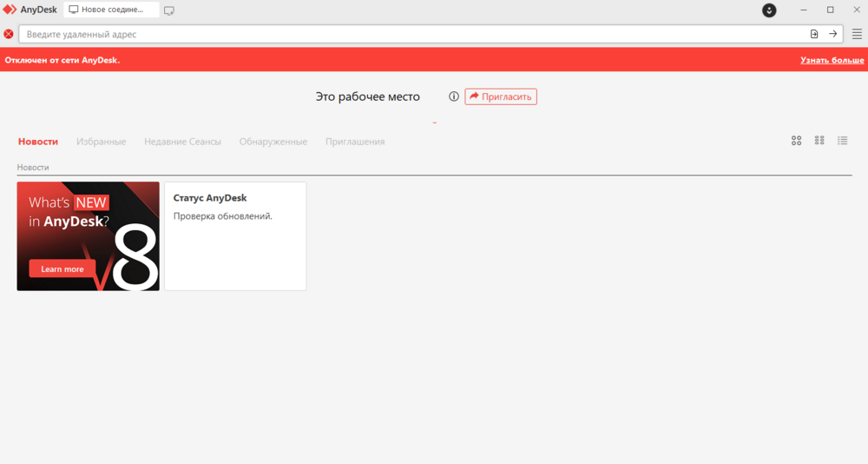Click the Статус AnyDesk card
Screen dimensions: 868x464
[235, 236]
